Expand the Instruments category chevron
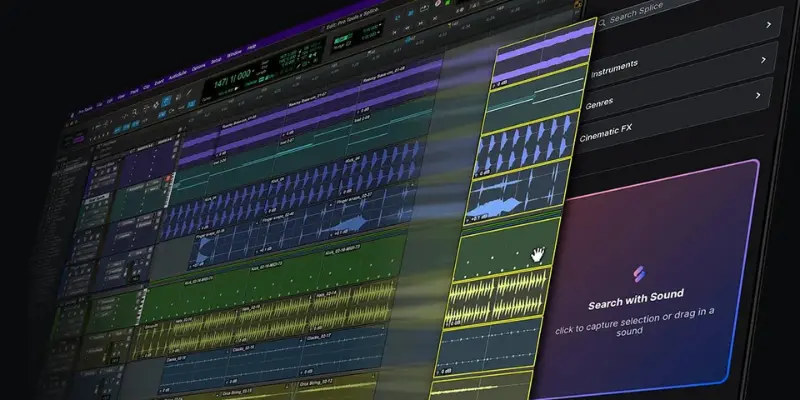Image resolution: width=800 pixels, height=400 pixels. 763,60
